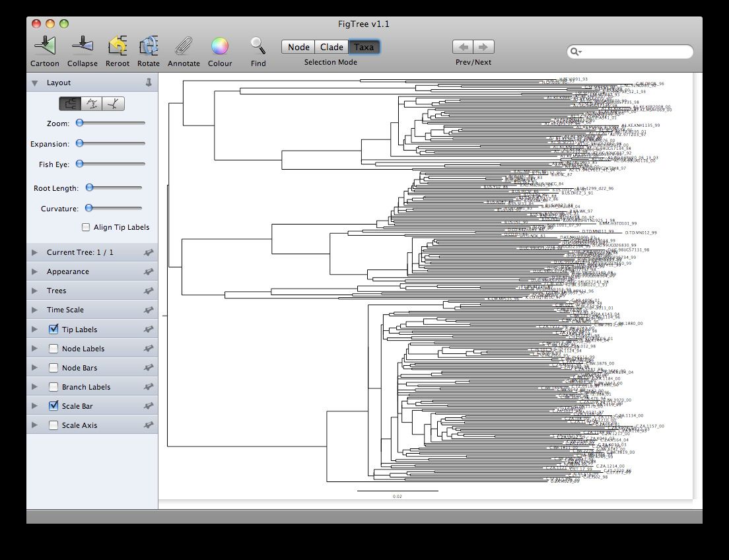Select the Reroot tool
Image resolution: width=729 pixels, height=560 pixels.
click(117, 44)
